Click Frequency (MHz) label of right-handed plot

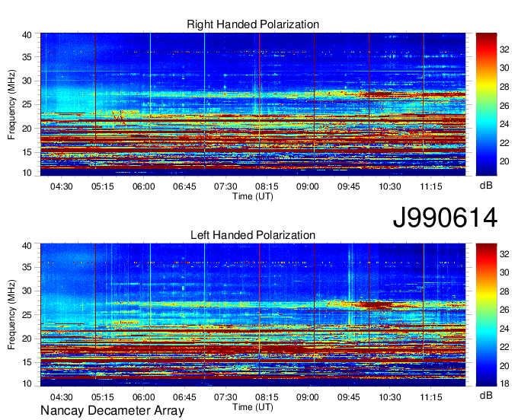click(11, 104)
